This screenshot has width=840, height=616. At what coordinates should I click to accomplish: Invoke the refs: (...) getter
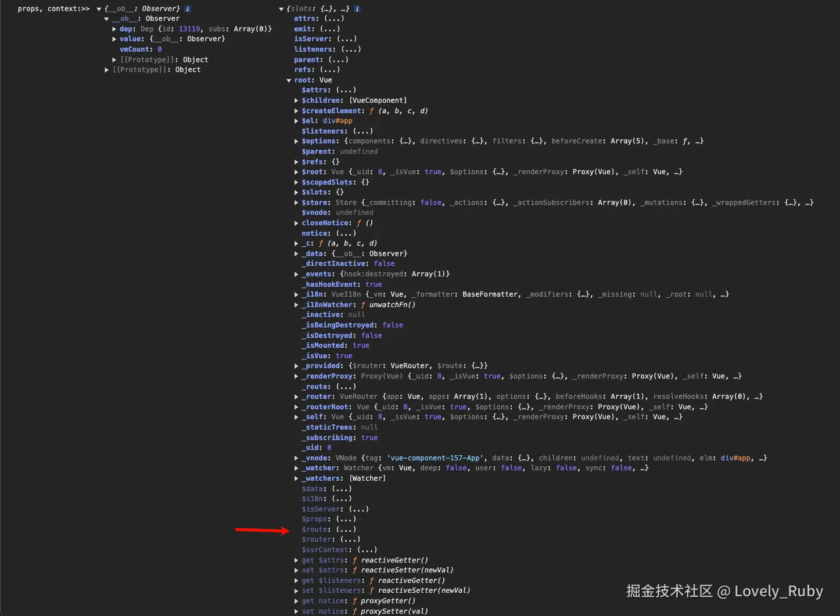(x=329, y=70)
